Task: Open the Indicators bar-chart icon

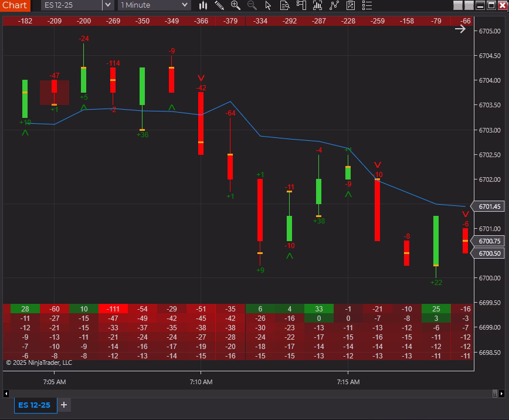Action: click(x=318, y=5)
